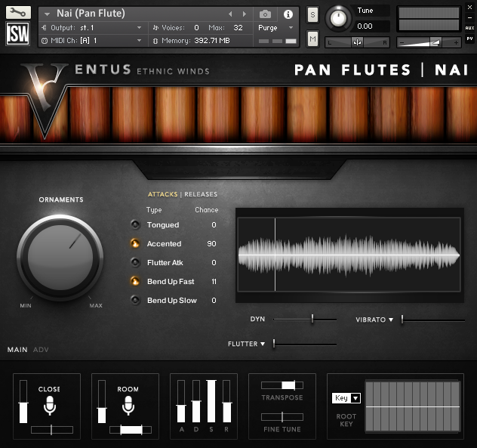Go to next instrument with right arrow

244,14
